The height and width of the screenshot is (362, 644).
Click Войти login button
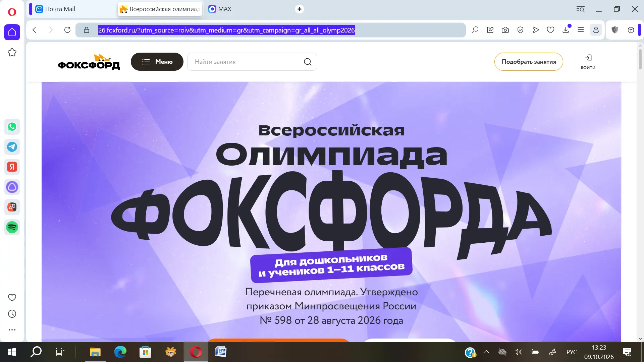(x=588, y=62)
